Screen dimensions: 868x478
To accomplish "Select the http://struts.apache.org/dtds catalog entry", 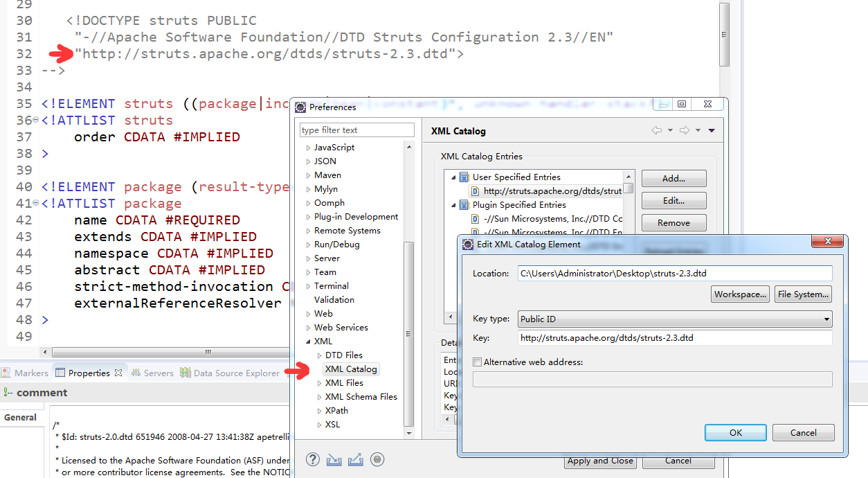I will pos(552,191).
